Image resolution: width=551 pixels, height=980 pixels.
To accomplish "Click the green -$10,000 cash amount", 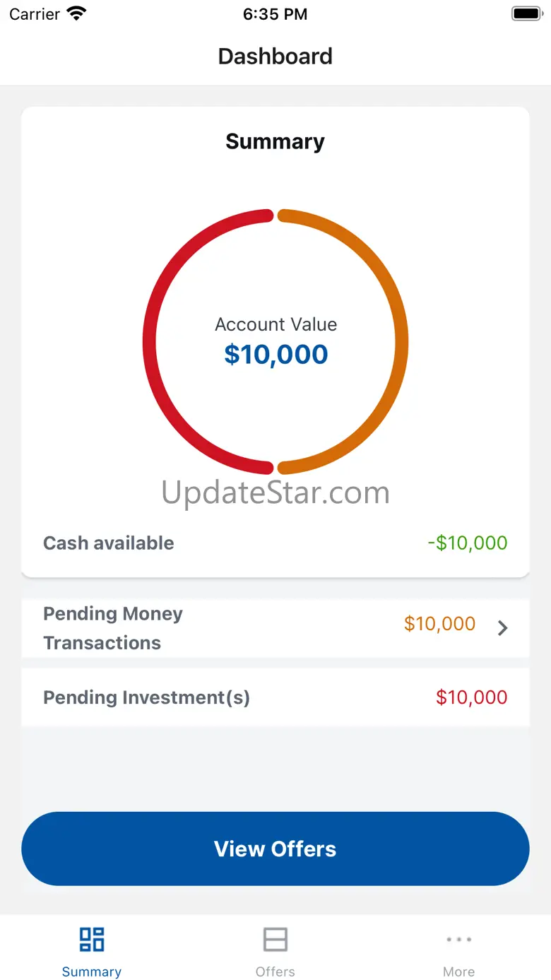I will [x=468, y=543].
